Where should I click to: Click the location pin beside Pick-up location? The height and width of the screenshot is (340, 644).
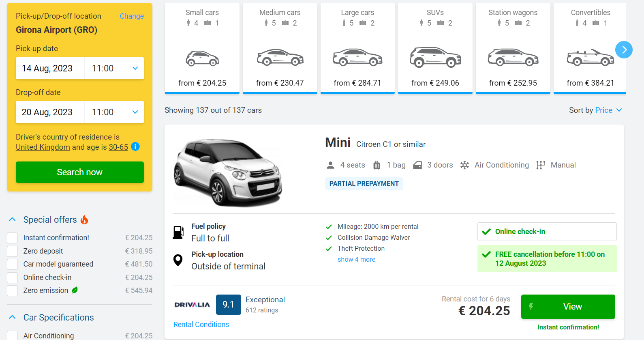(x=178, y=260)
